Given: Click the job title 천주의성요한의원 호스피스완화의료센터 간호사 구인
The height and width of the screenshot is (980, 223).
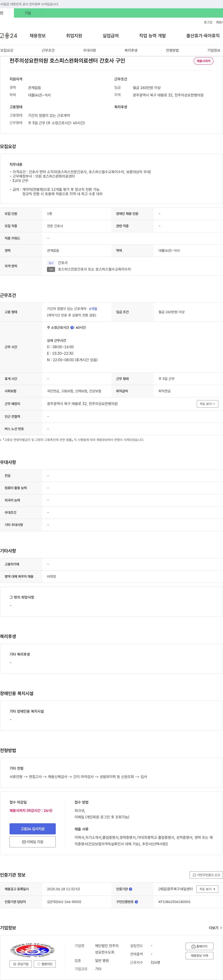Looking at the screenshot, I should click(x=67, y=61).
